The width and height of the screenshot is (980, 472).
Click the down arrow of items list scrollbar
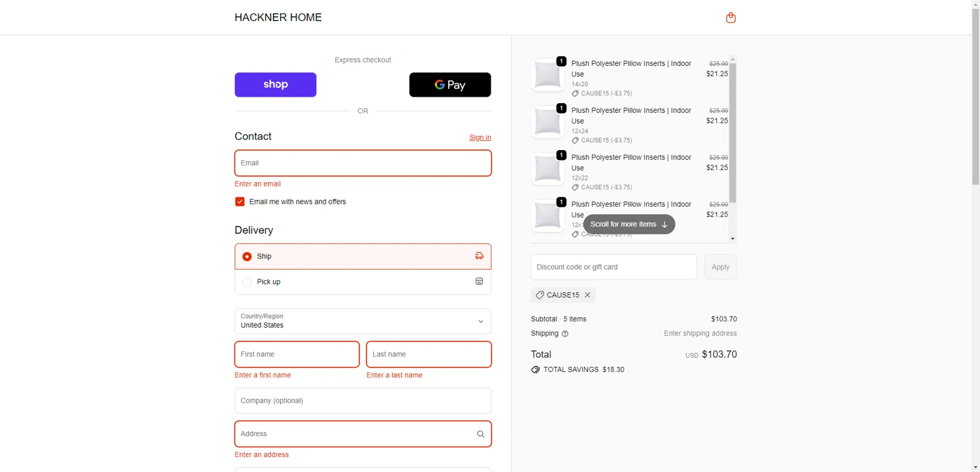[732, 239]
